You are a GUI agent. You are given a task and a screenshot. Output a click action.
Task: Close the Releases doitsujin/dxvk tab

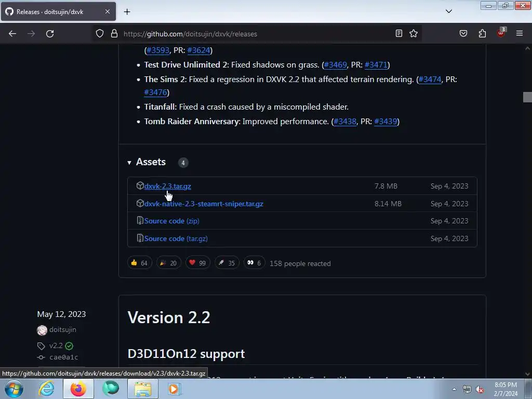pyautogui.click(x=107, y=11)
